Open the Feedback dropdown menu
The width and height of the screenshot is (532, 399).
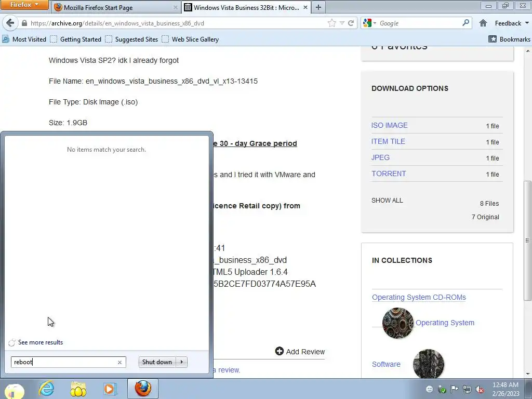tap(512, 23)
